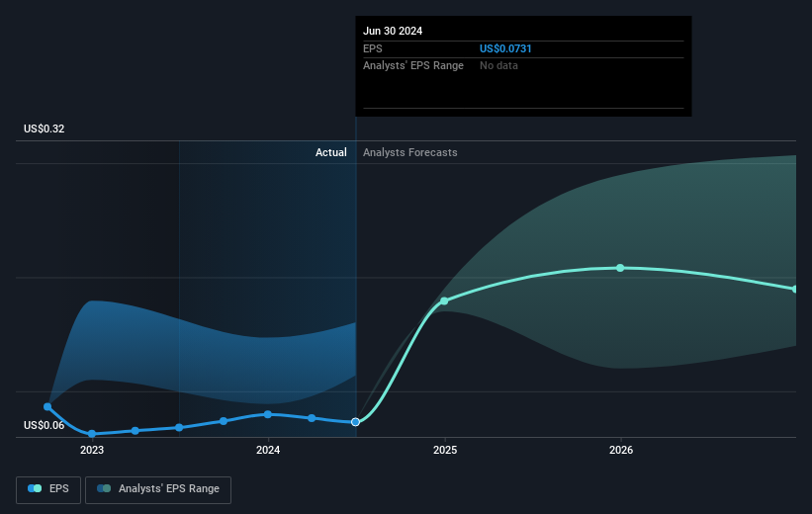Click the 'No data' analysts range value
Image resolution: width=812 pixels, height=514 pixels.
coord(498,66)
